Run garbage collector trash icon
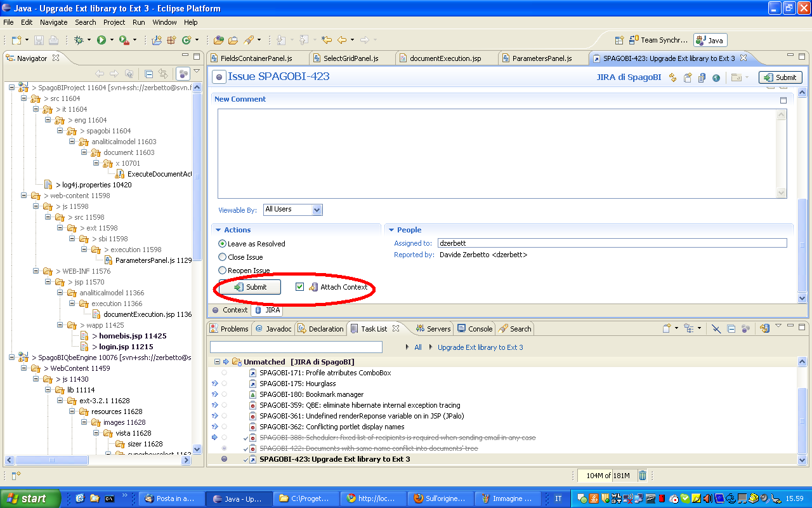 coord(642,476)
